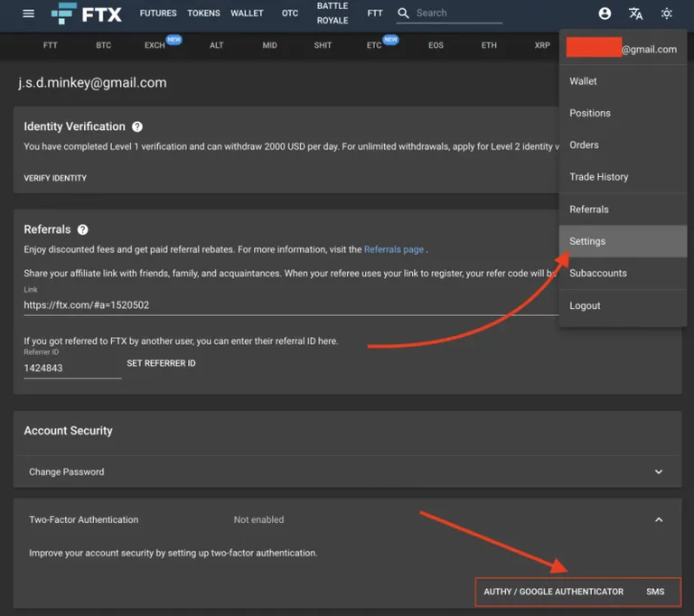This screenshot has height=616, width=694.
Task: Click VERIFY IDENTITY button
Action: coord(55,178)
